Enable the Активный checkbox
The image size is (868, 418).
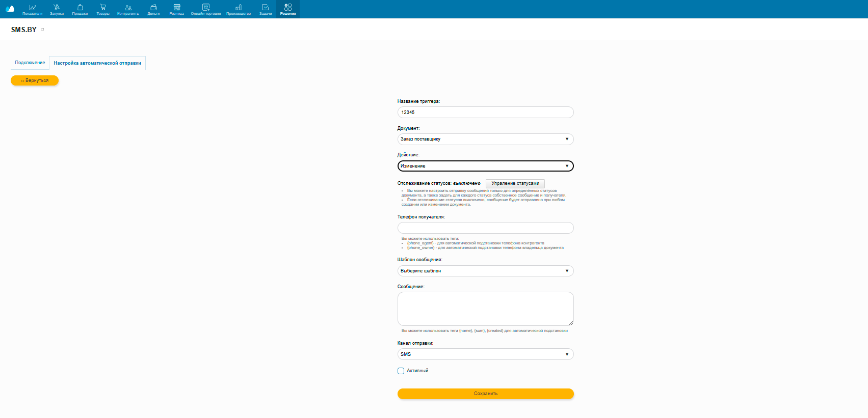(x=401, y=371)
